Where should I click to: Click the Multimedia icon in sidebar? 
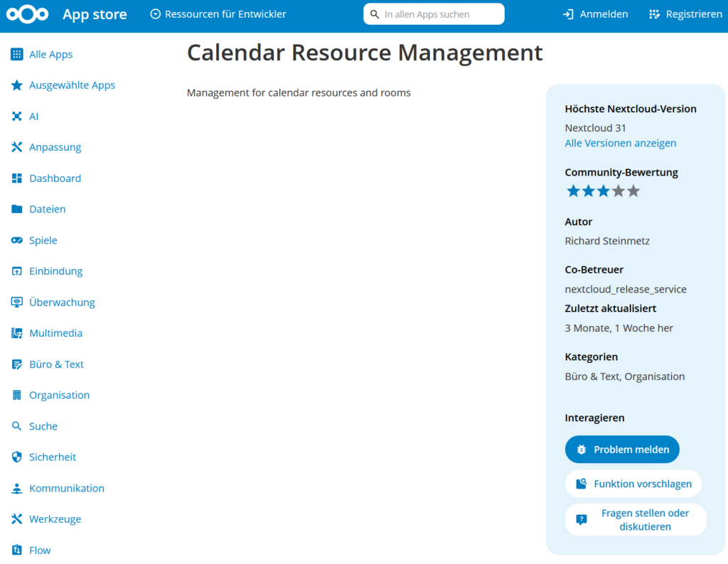[17, 333]
